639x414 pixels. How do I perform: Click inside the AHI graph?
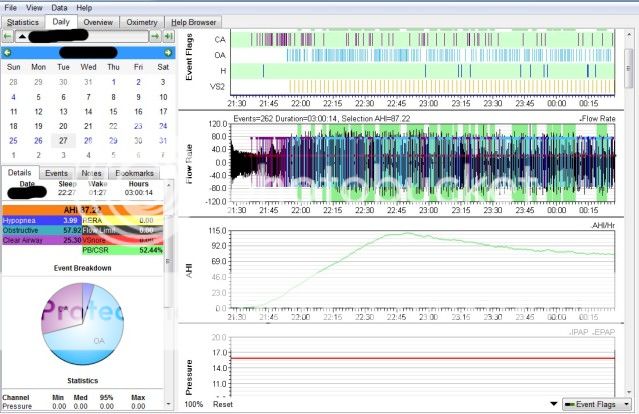[x=423, y=269]
